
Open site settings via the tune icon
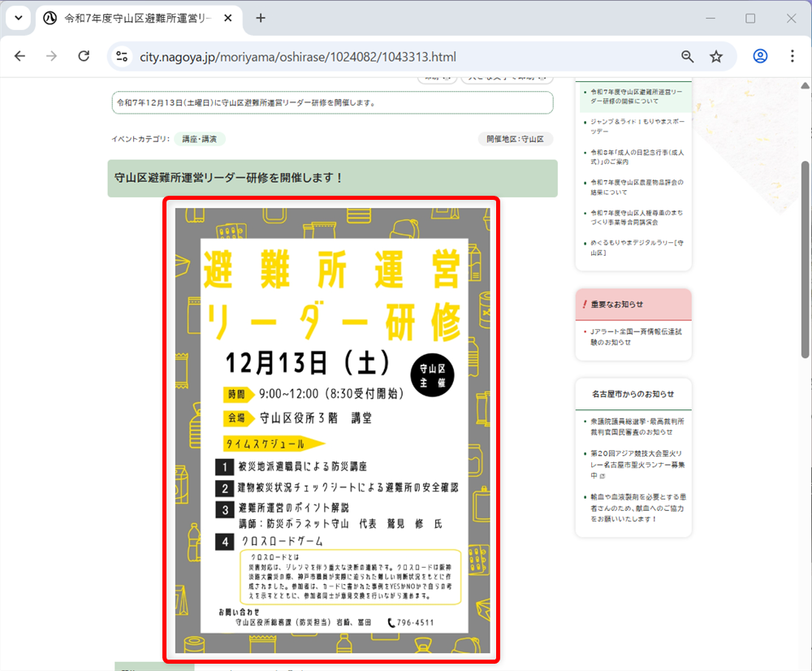[x=123, y=56]
